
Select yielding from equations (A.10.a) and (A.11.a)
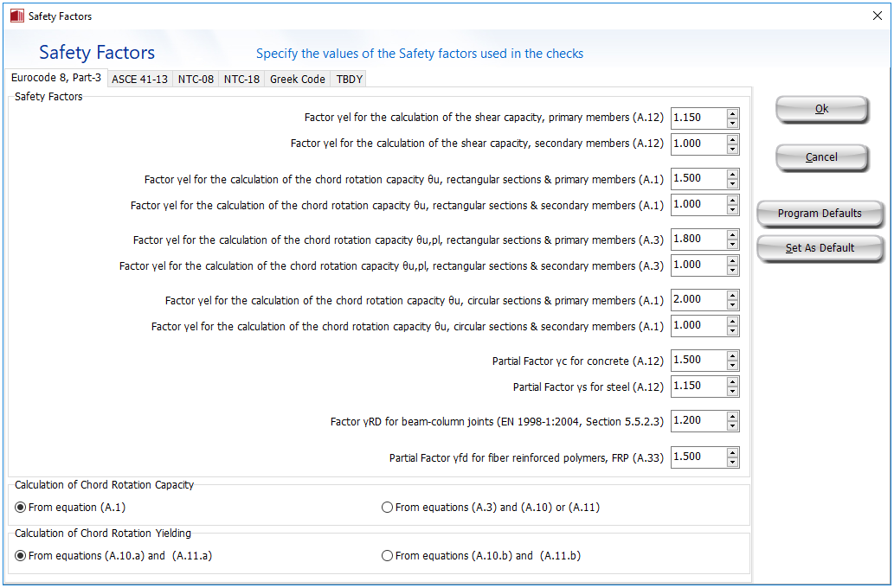pyautogui.click(x=21, y=556)
